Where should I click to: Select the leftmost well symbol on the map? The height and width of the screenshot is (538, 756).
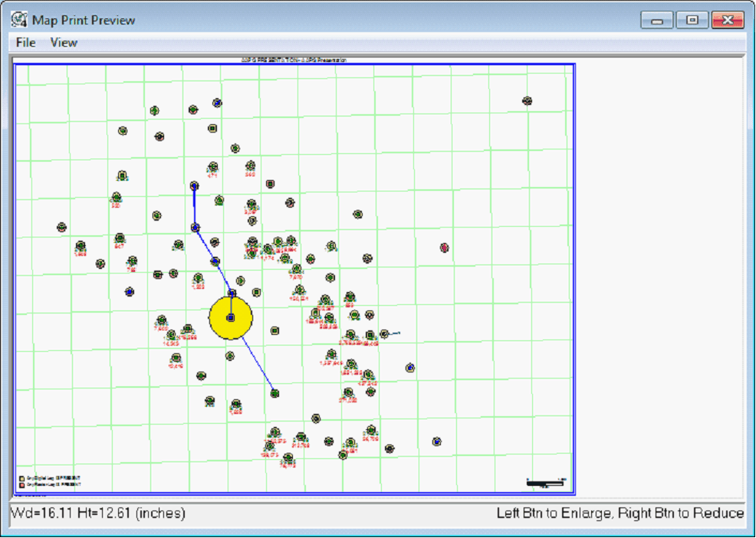coord(61,227)
